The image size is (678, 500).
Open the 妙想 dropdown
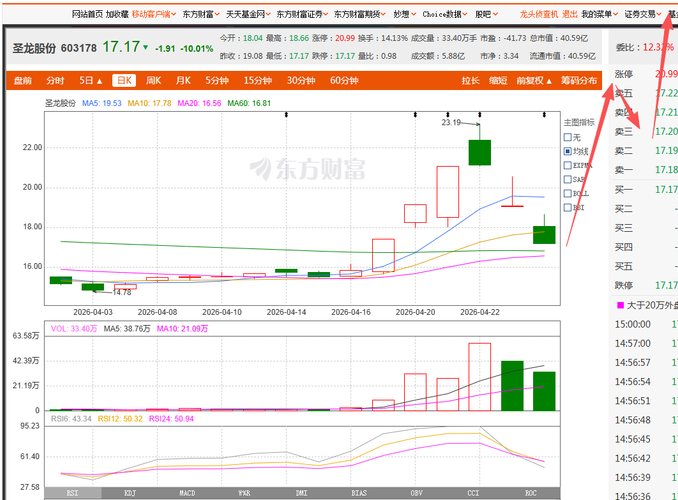click(405, 14)
